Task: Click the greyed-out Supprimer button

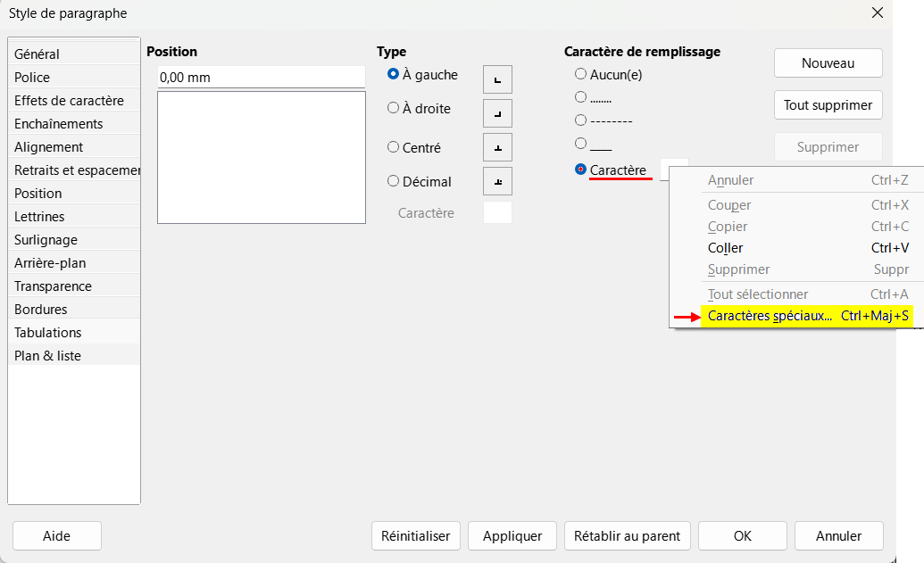Action: point(828,146)
